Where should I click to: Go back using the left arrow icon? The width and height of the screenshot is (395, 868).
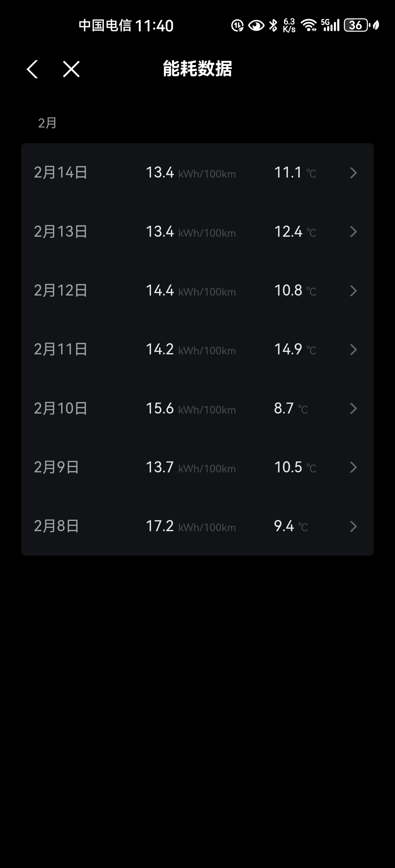pos(32,69)
